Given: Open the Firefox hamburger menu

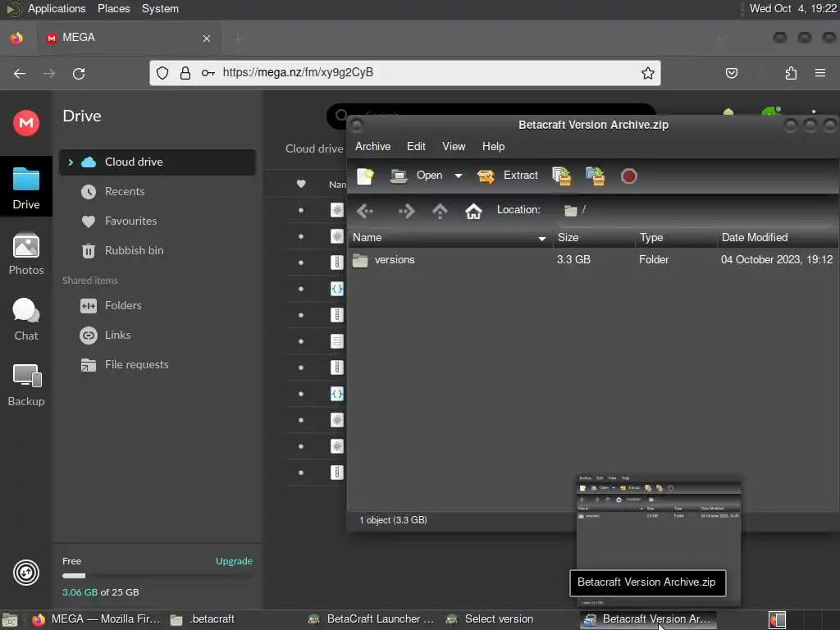Looking at the screenshot, I should (819, 73).
